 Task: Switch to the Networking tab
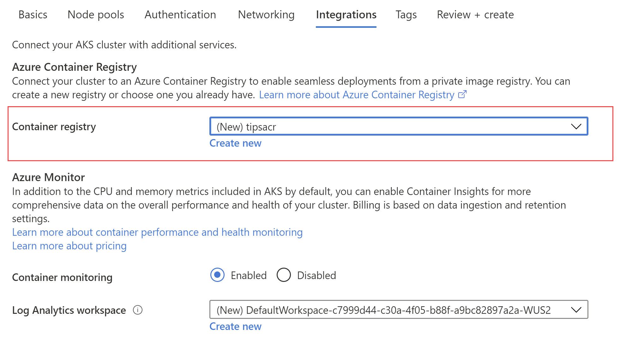coord(266,15)
